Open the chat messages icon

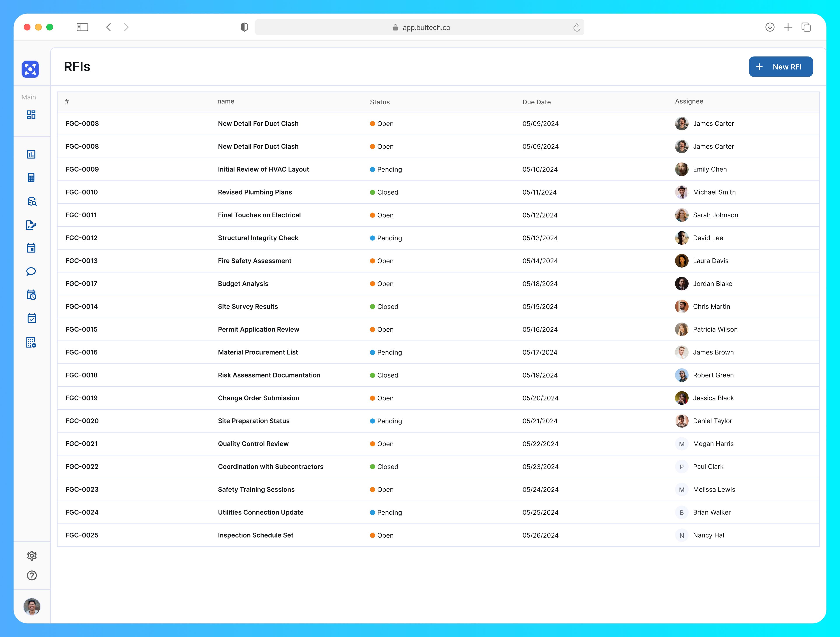click(31, 271)
